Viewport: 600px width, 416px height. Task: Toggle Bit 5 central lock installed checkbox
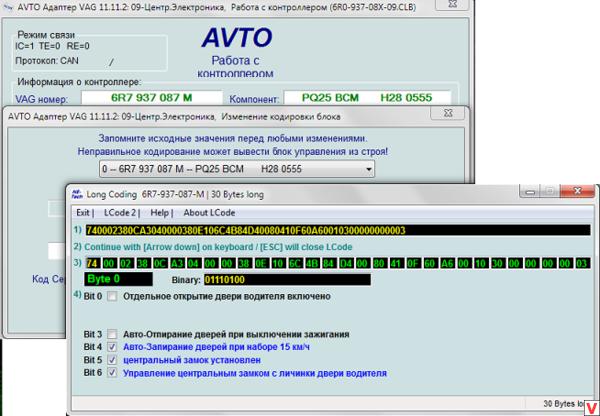(112, 360)
